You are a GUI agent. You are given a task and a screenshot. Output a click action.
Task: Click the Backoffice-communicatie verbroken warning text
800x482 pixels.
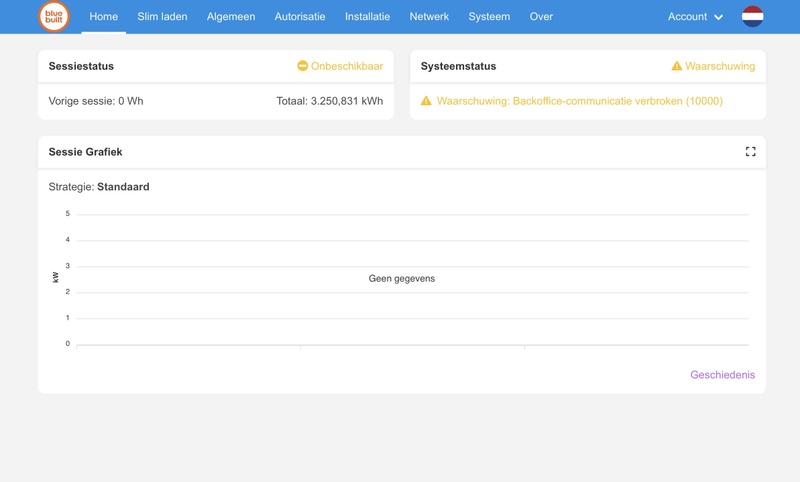click(580, 101)
